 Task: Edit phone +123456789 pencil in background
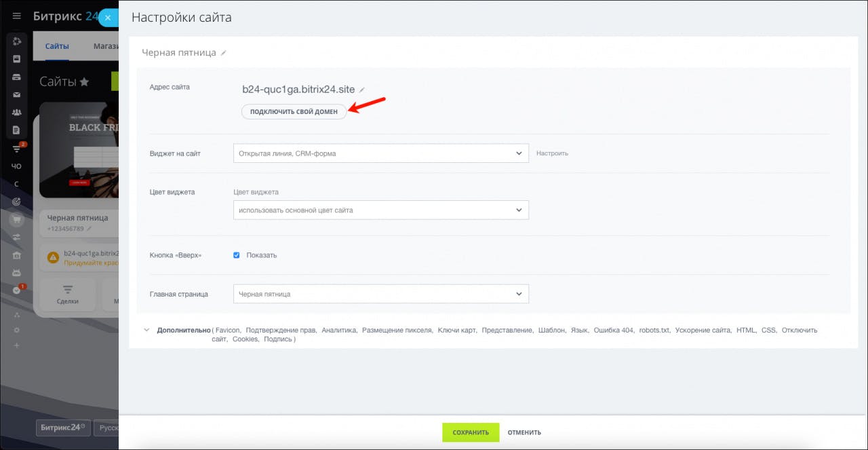click(x=89, y=229)
